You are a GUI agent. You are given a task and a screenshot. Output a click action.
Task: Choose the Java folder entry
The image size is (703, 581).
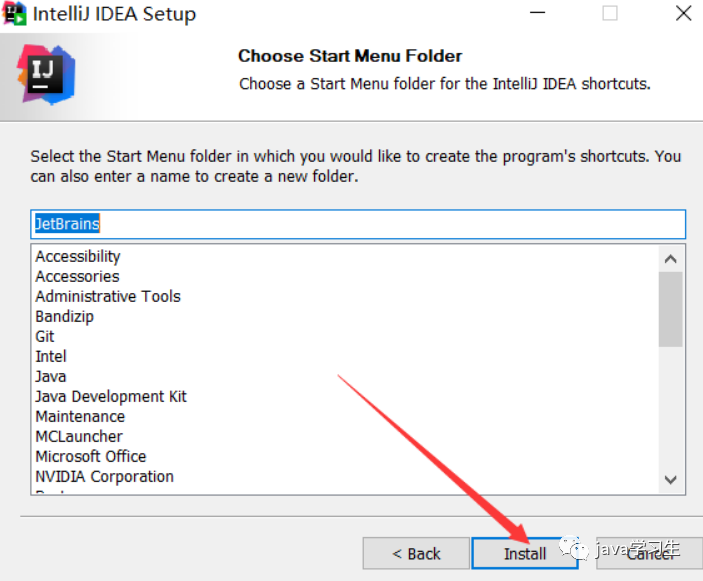click(x=51, y=377)
